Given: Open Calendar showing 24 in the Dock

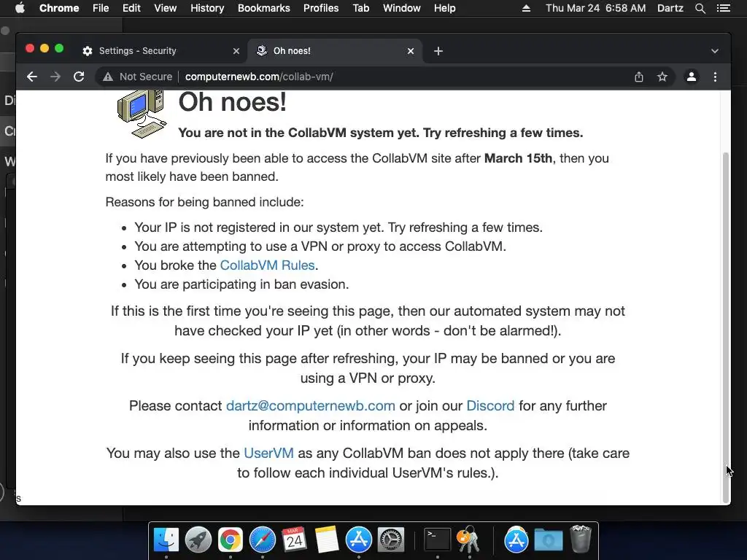Looking at the screenshot, I should (294, 540).
